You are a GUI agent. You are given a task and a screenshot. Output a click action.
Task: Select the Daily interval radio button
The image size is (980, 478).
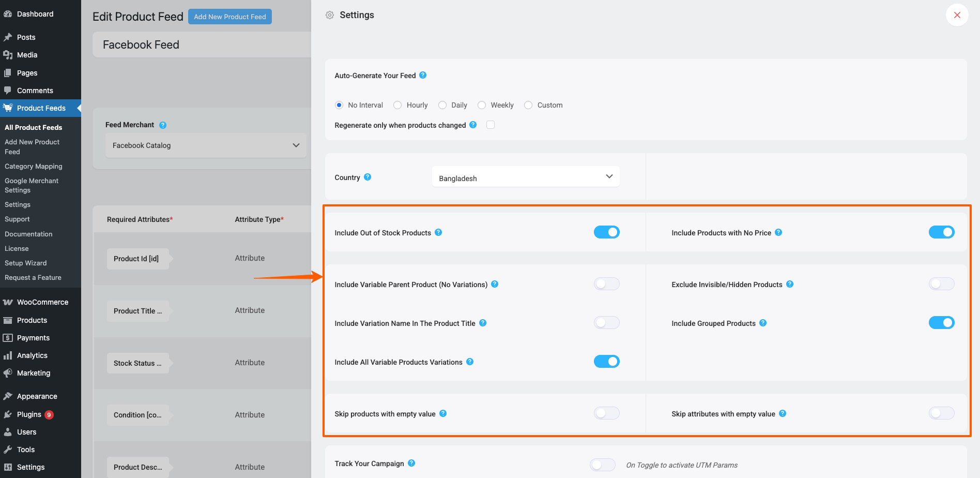(x=442, y=105)
